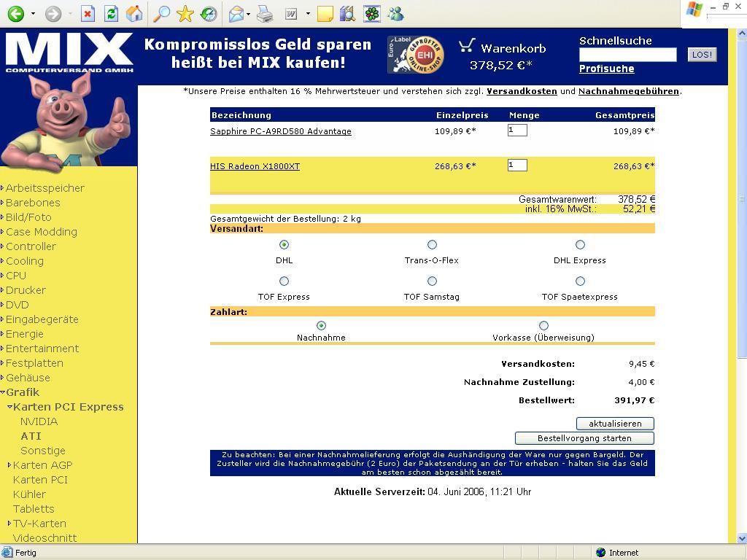
Task: Select DHL Express shipping option
Action: [x=580, y=245]
